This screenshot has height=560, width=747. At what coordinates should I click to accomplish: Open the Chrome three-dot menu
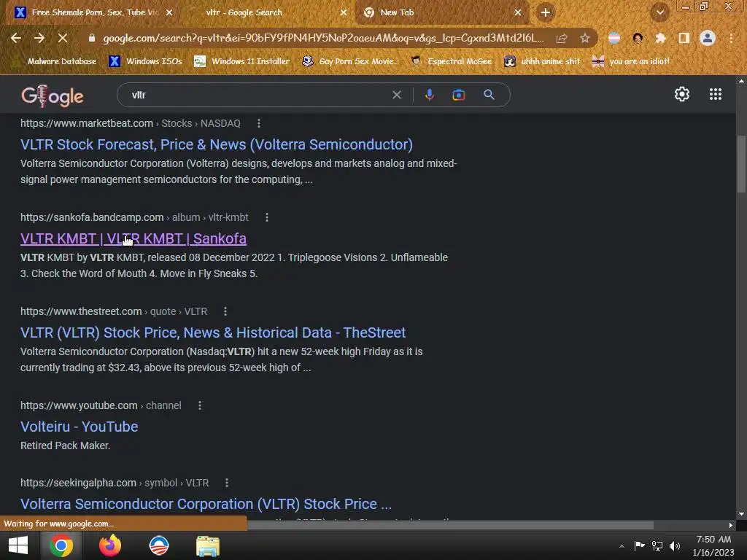(731, 38)
